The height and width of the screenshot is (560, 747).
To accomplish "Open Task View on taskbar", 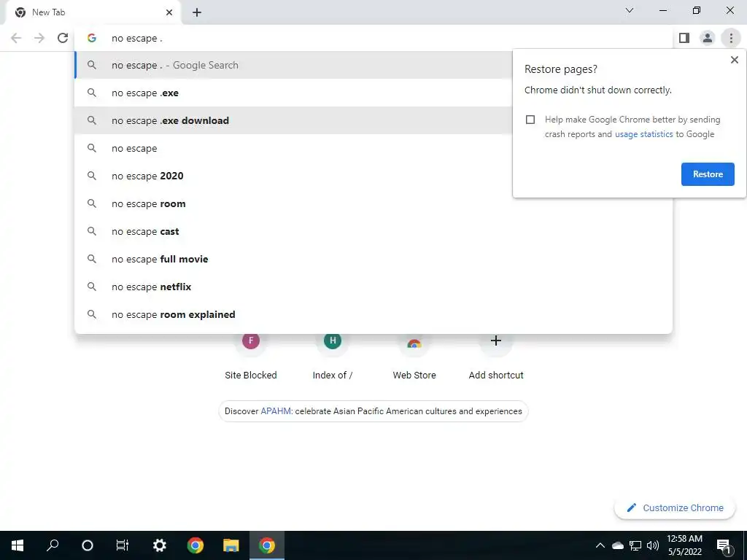I will pos(123,545).
